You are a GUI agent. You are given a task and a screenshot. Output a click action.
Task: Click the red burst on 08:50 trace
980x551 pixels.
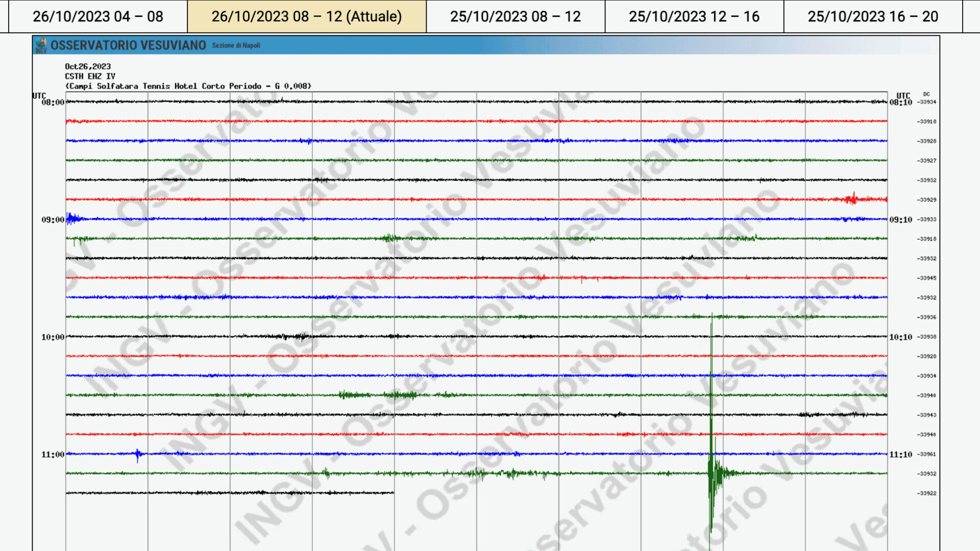[852, 198]
